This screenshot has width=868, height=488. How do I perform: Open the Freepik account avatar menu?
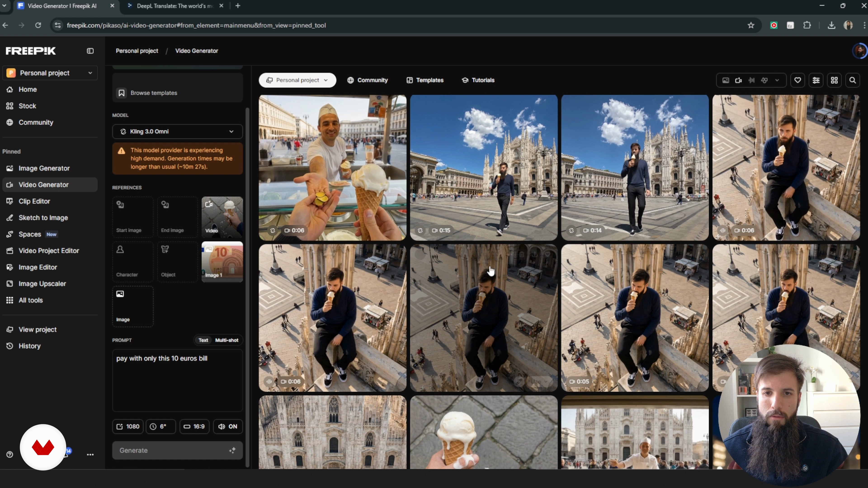click(x=860, y=51)
